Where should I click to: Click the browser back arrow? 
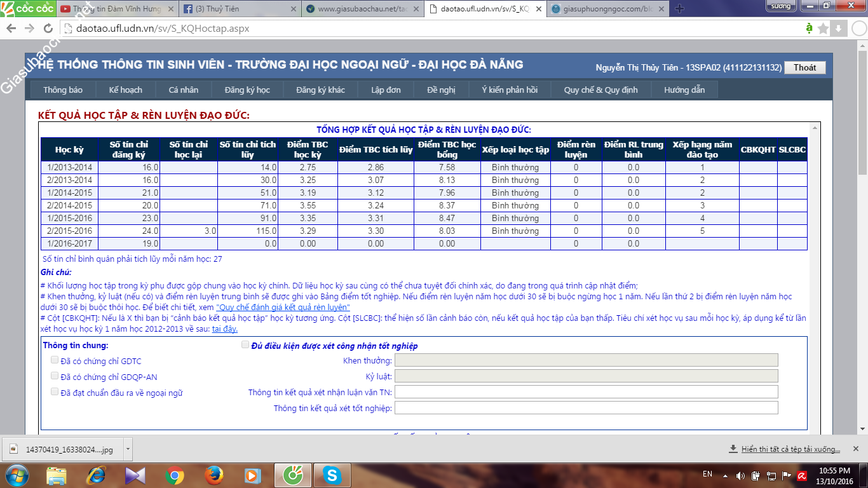(x=12, y=29)
